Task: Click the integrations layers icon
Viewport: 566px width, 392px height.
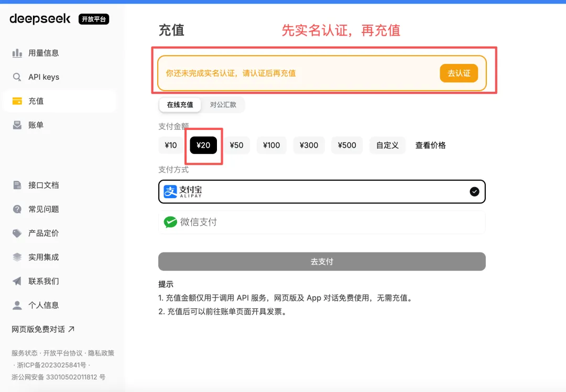Action: pyautogui.click(x=17, y=257)
